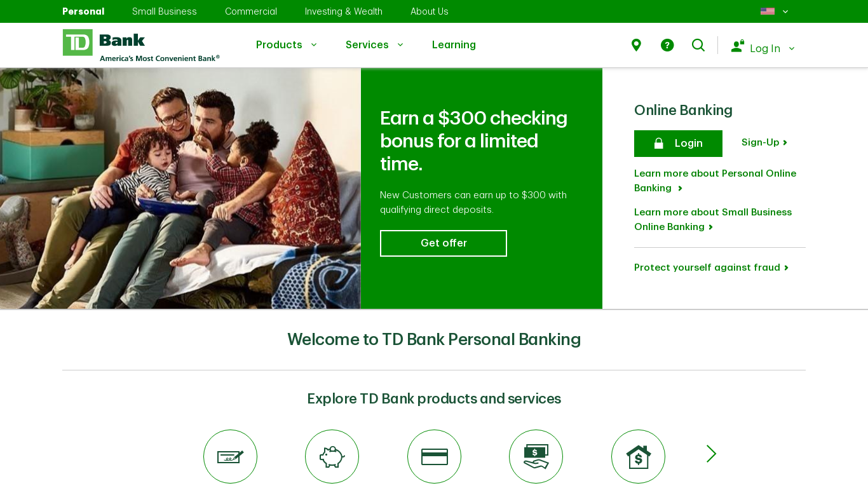Show next products with right arrow
The image size is (868, 488).
tap(711, 454)
